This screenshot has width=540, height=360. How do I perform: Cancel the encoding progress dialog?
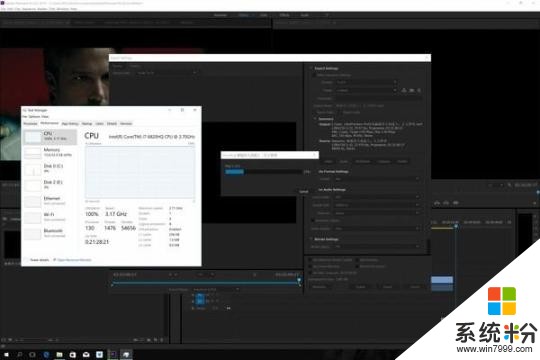[303, 192]
